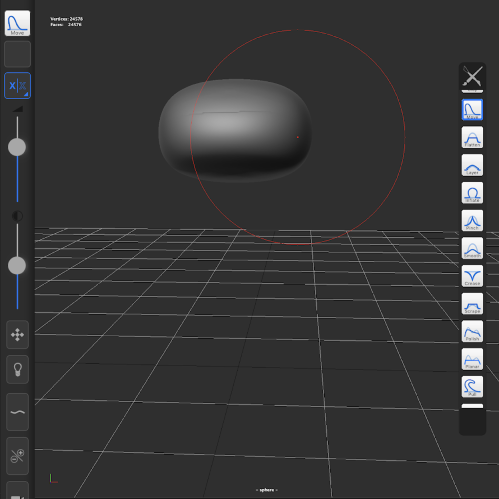Select the Planar brush
The image size is (499, 499).
point(472,359)
